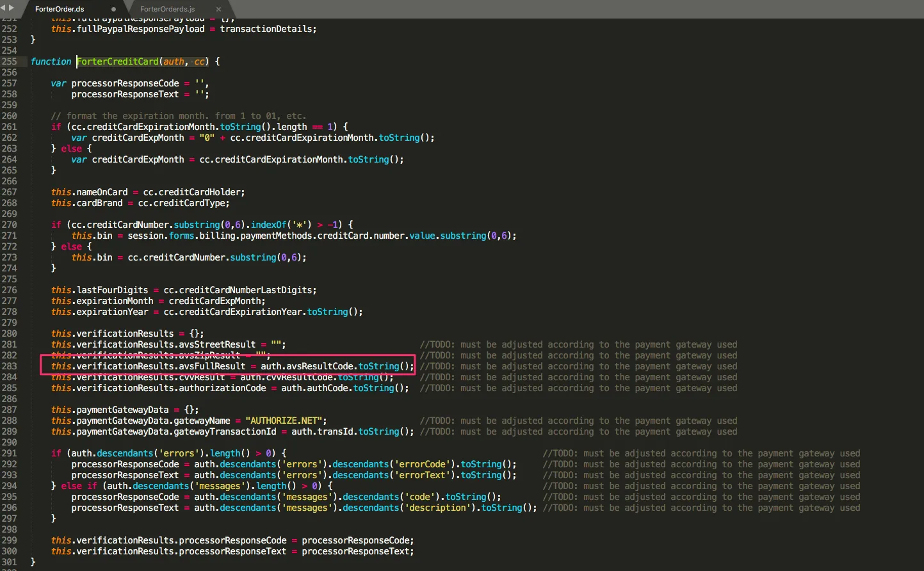Click the 'errorText' string
This screenshot has height=571, width=924.
[x=425, y=475]
